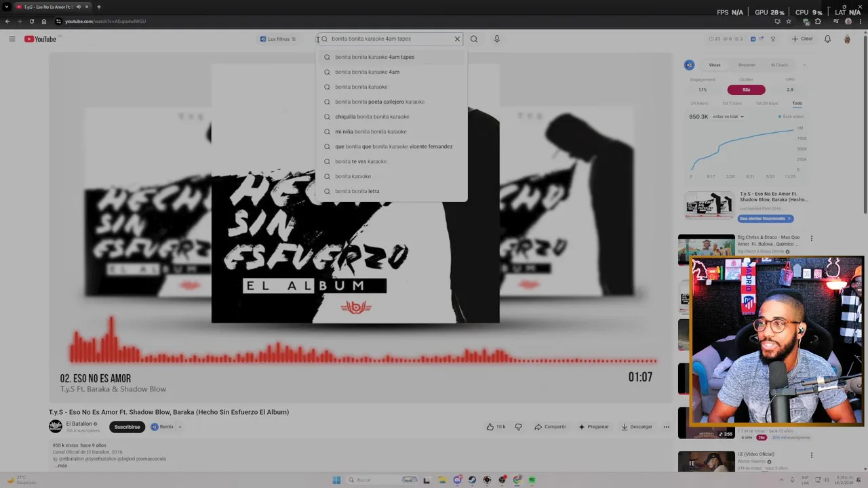Screen dimensions: 868x488
Task: Open the El Batallon channel name link
Action: point(79,424)
